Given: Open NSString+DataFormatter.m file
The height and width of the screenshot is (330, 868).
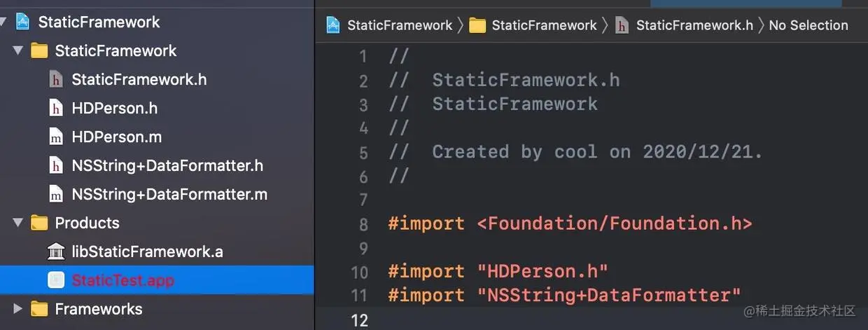Looking at the screenshot, I should point(169,194).
